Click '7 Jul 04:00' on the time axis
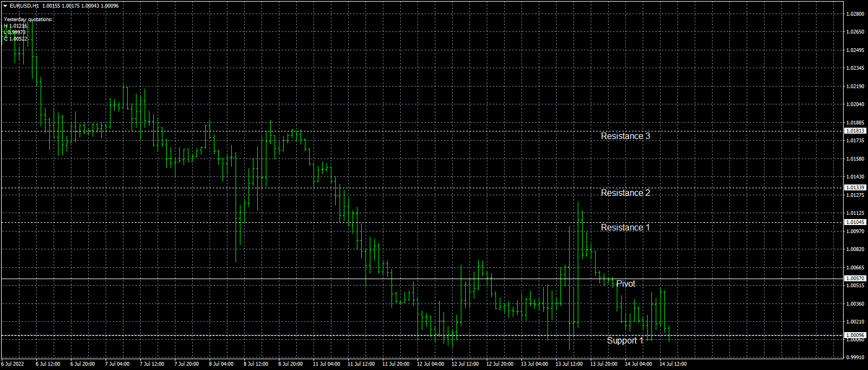This screenshot has height=370, width=868. click(118, 364)
